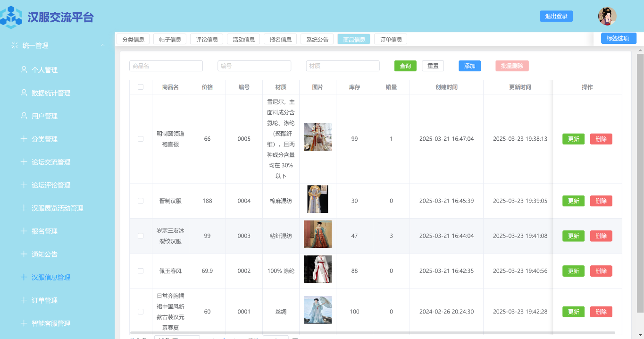
Task: Check the row for product 0001
Action: click(x=141, y=312)
